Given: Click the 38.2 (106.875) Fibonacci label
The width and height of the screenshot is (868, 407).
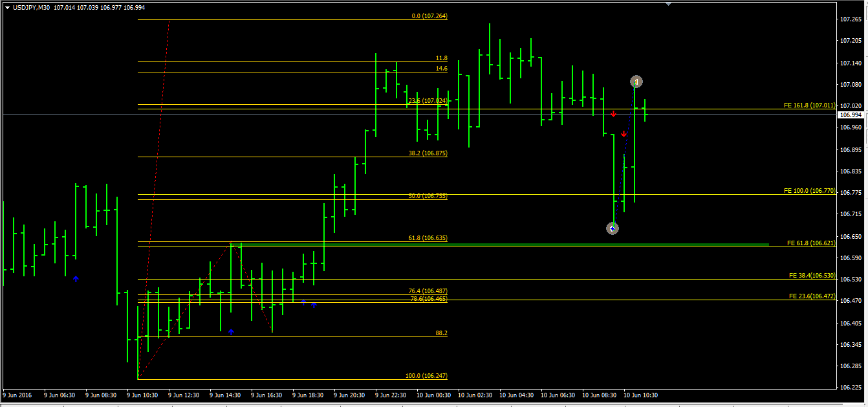Looking at the screenshot, I should tap(428, 154).
